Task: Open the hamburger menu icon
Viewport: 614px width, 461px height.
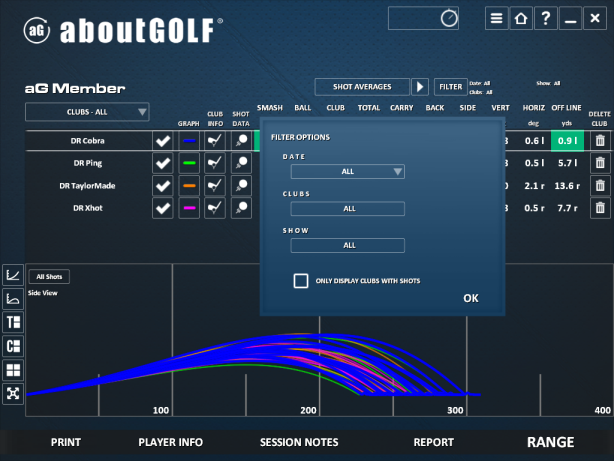Action: pos(497,18)
